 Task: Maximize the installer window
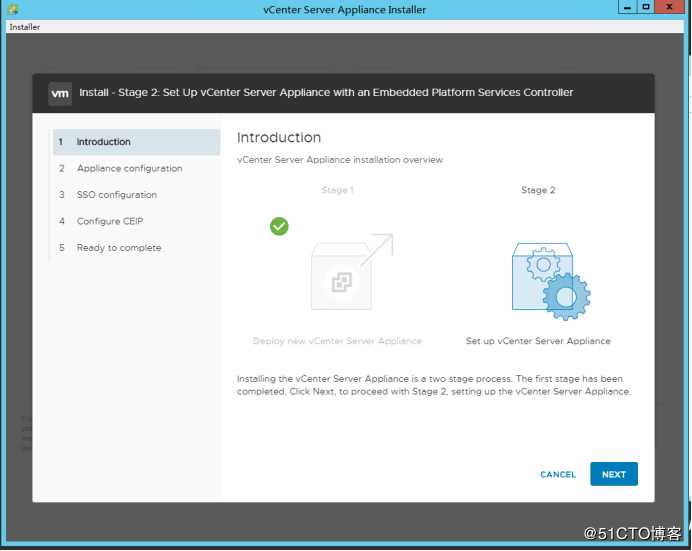coord(646,7)
